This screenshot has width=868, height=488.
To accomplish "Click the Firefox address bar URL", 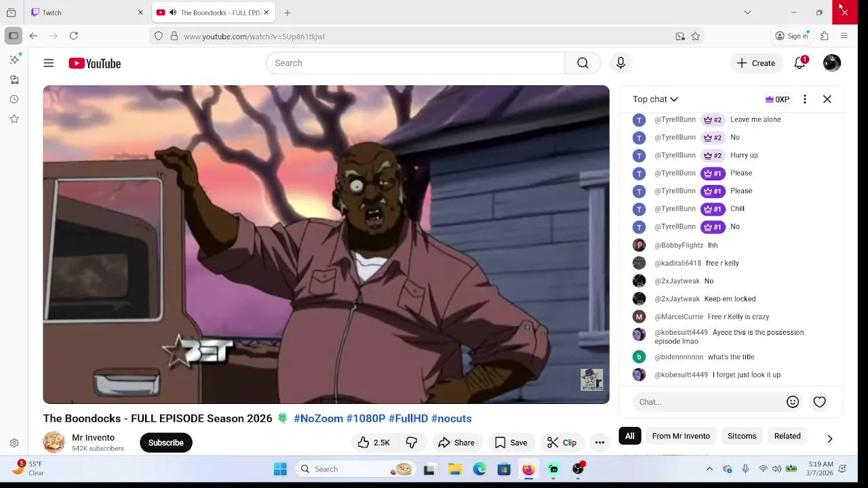I will pyautogui.click(x=254, y=37).
